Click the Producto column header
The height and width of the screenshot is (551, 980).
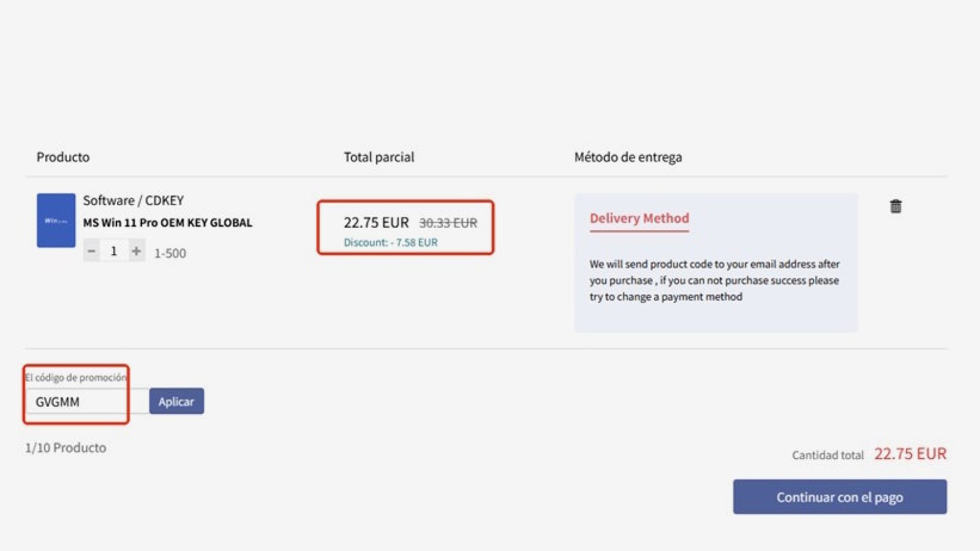[63, 157]
